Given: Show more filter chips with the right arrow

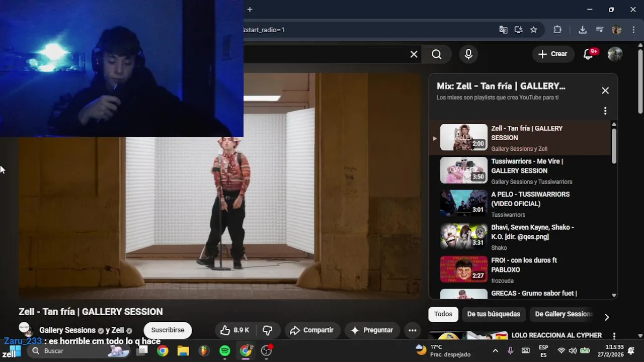Looking at the screenshot, I should click(x=606, y=317).
